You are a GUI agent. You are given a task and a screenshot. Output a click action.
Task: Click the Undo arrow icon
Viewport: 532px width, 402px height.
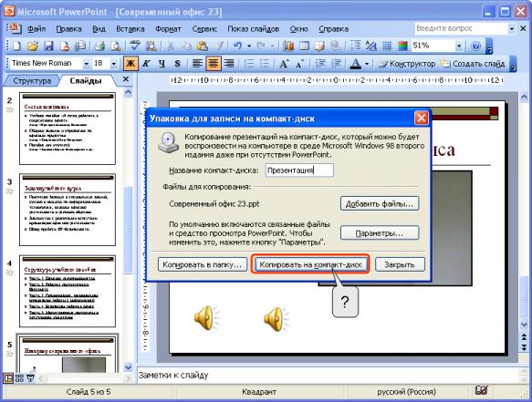[x=238, y=46]
